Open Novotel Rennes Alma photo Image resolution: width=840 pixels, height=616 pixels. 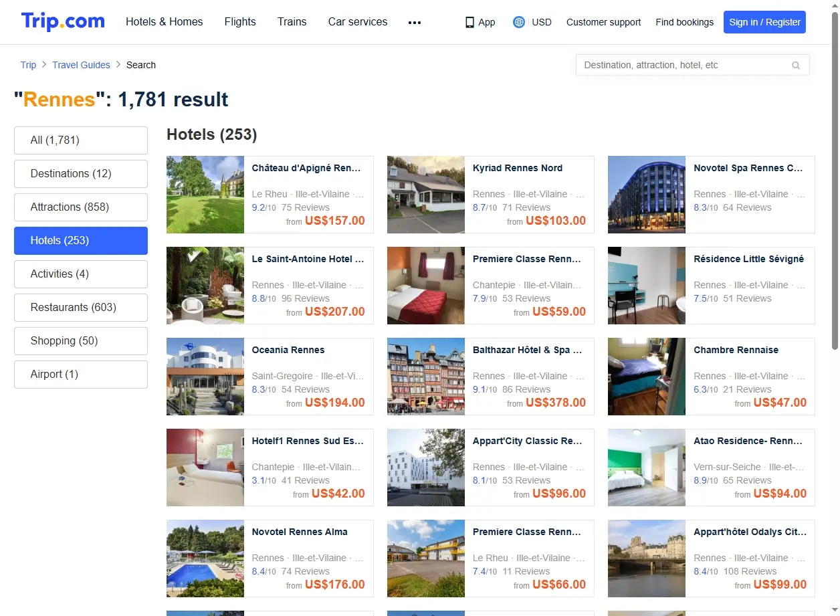coord(205,558)
